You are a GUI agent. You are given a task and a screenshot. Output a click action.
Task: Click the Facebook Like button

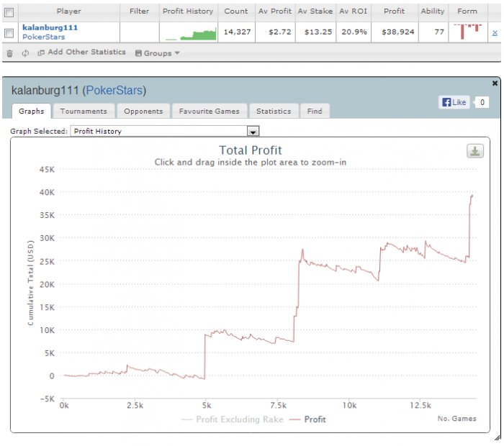click(x=454, y=102)
